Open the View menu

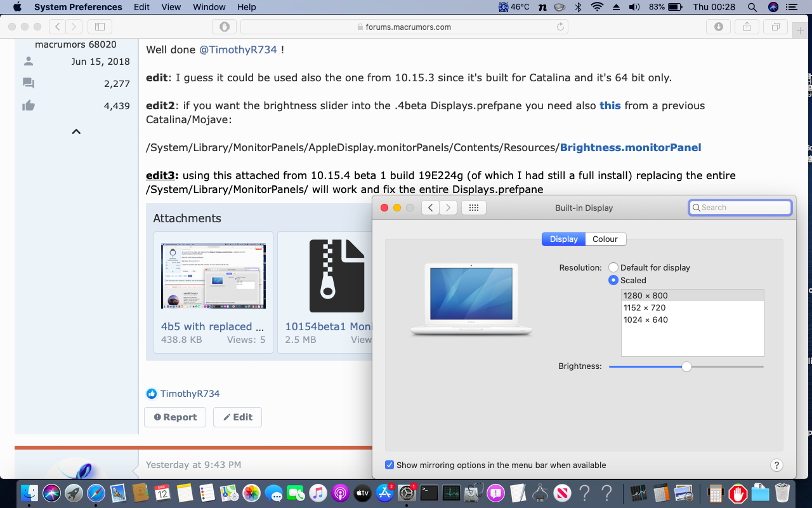(171, 7)
